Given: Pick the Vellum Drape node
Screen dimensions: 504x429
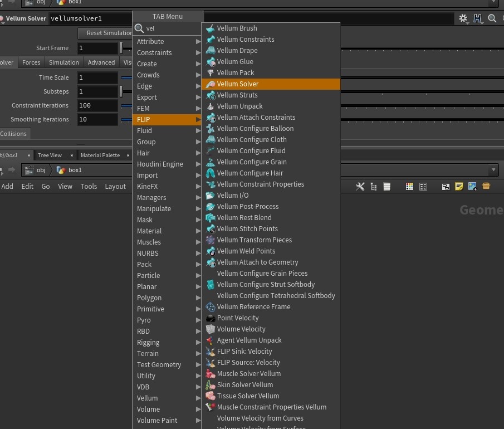Looking at the screenshot, I should 271,51.
